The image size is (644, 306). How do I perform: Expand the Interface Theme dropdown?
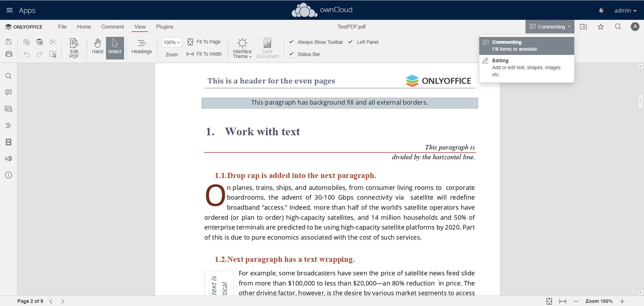tap(242, 48)
